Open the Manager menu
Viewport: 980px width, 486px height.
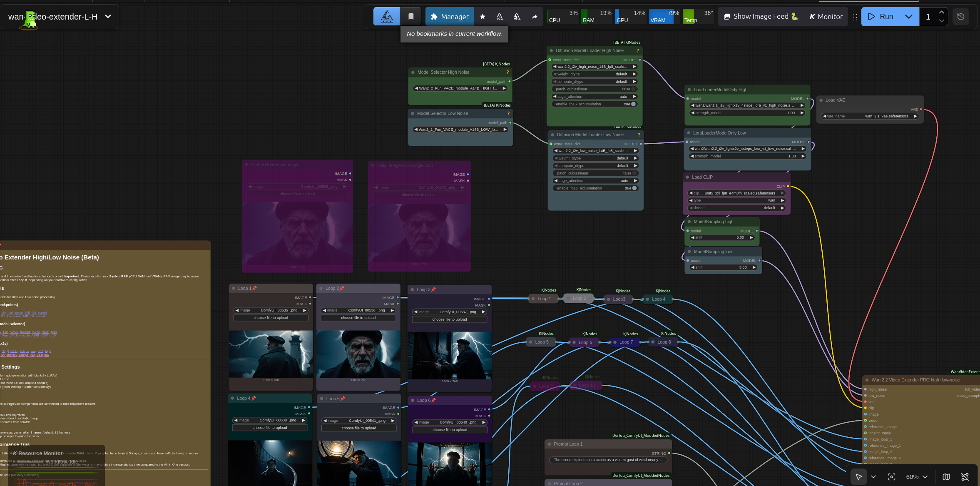point(450,17)
